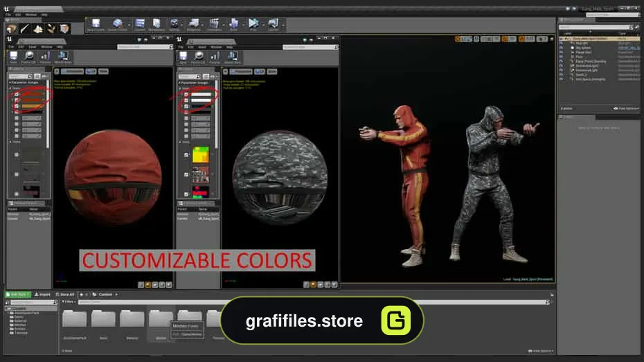The image size is (644, 362).
Task: Select cylinder preview shape in right material preview
Action: (x=306, y=284)
